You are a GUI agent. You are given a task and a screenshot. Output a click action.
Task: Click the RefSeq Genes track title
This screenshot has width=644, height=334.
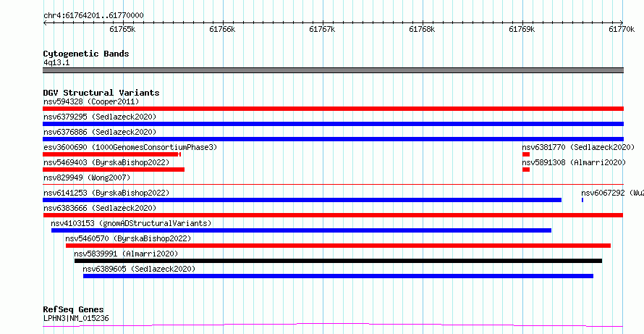74,310
